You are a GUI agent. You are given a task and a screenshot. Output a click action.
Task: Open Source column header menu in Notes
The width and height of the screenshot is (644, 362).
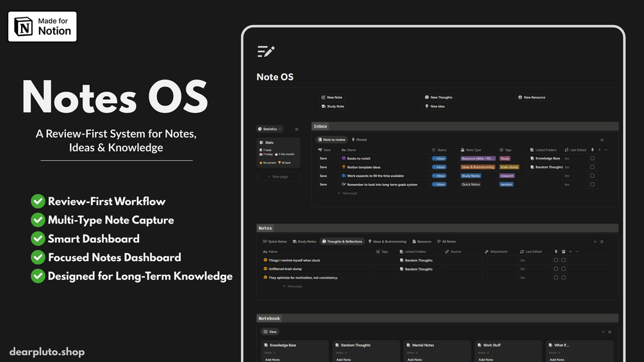coord(453,252)
